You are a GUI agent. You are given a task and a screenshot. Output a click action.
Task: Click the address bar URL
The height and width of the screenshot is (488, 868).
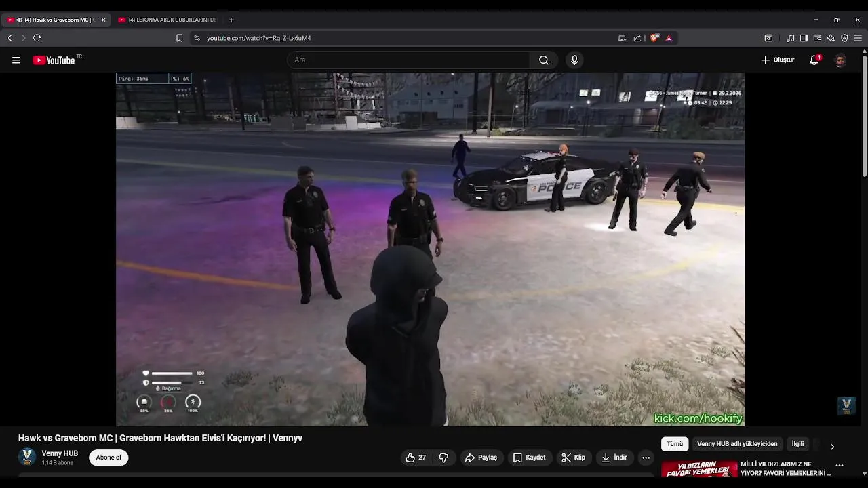[259, 38]
